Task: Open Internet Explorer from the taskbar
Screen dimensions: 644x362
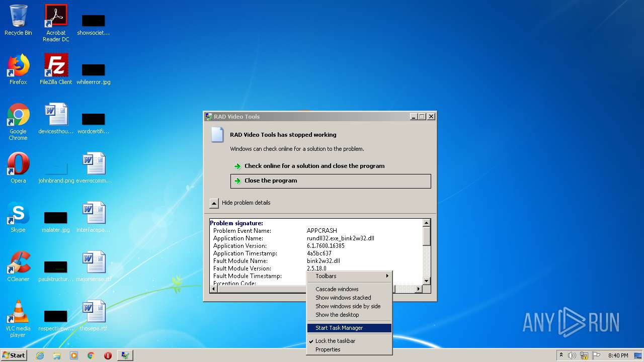Action: (x=40, y=355)
